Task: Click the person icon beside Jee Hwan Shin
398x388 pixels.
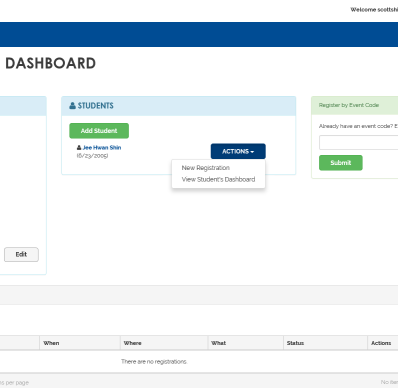Action: click(x=79, y=148)
